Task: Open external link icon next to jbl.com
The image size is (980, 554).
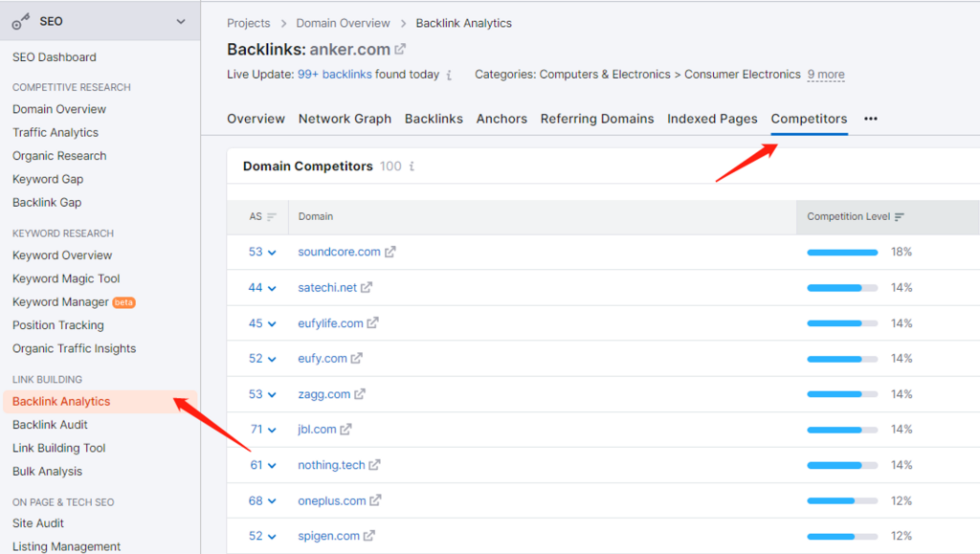Action: pos(345,429)
